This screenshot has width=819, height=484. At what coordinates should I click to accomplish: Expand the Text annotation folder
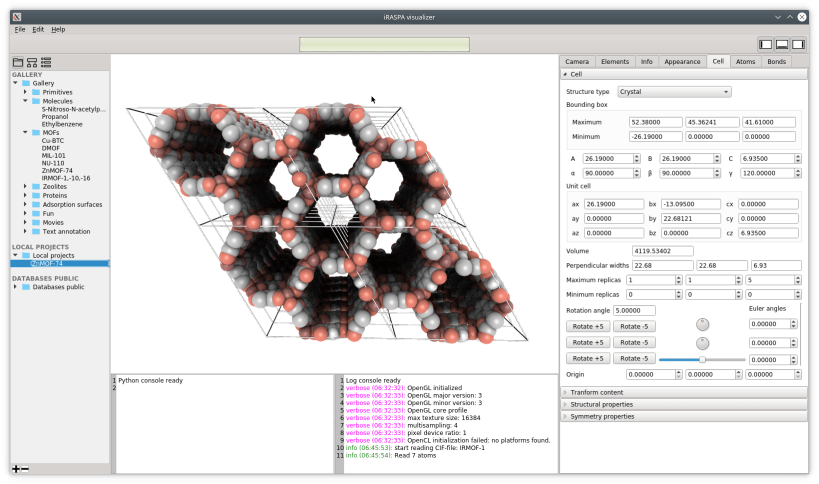(25, 231)
